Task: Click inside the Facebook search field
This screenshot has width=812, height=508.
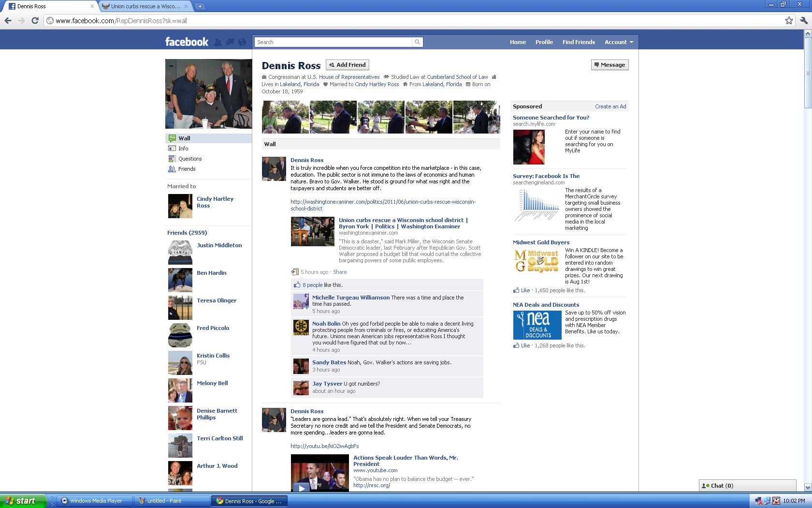Action: [x=333, y=42]
